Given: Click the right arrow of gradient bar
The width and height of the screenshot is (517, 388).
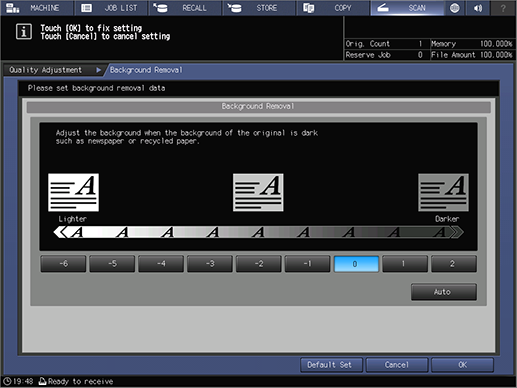Looking at the screenshot, I should (456, 232).
